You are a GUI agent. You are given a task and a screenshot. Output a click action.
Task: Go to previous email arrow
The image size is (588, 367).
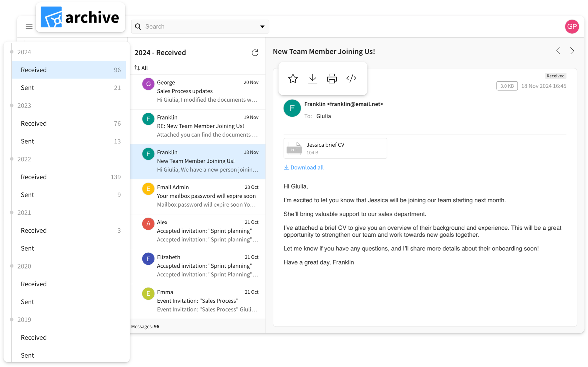(x=558, y=51)
